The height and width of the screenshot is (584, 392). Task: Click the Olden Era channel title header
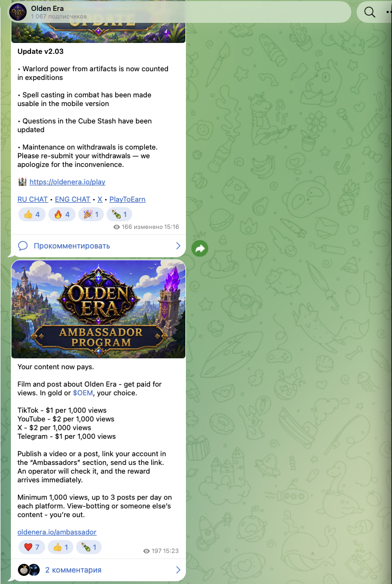(47, 8)
